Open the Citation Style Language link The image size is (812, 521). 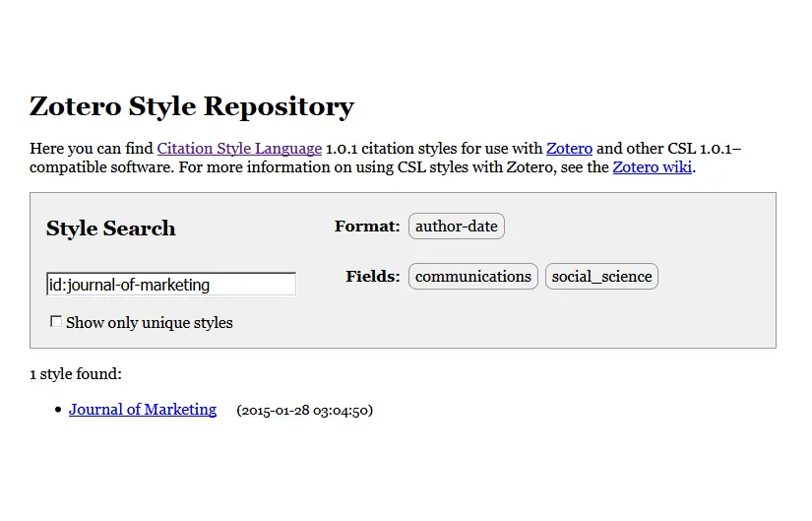tap(239, 149)
